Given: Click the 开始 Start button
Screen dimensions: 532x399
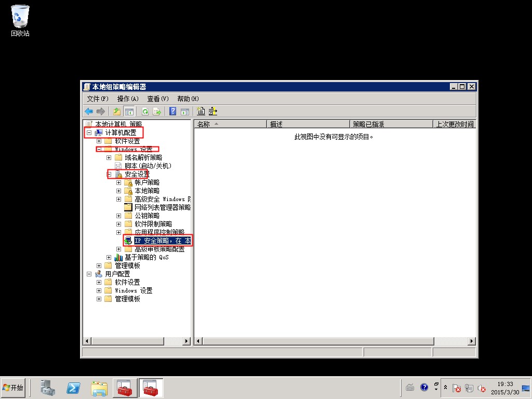Looking at the screenshot, I should pyautogui.click(x=13, y=388).
